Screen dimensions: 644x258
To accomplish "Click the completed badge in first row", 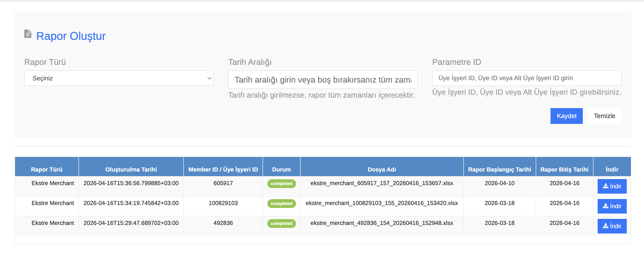I will click(x=281, y=183).
